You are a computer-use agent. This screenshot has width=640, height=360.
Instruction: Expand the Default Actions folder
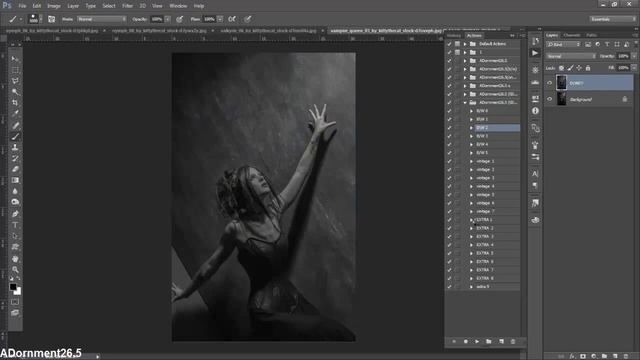(465, 44)
